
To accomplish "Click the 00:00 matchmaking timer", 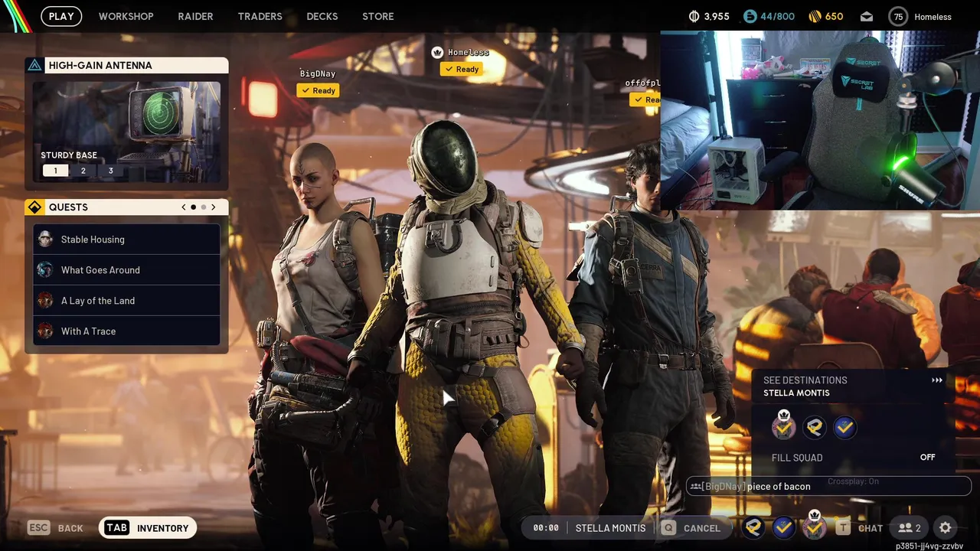I will [546, 528].
